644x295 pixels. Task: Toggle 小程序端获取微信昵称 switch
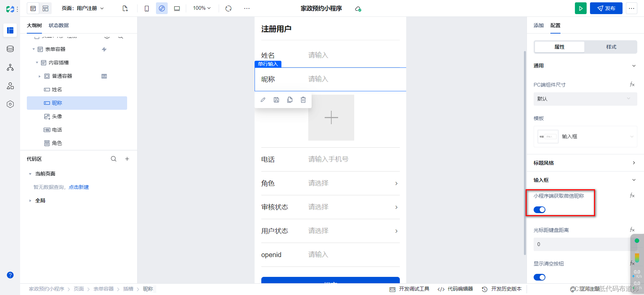[x=539, y=210]
